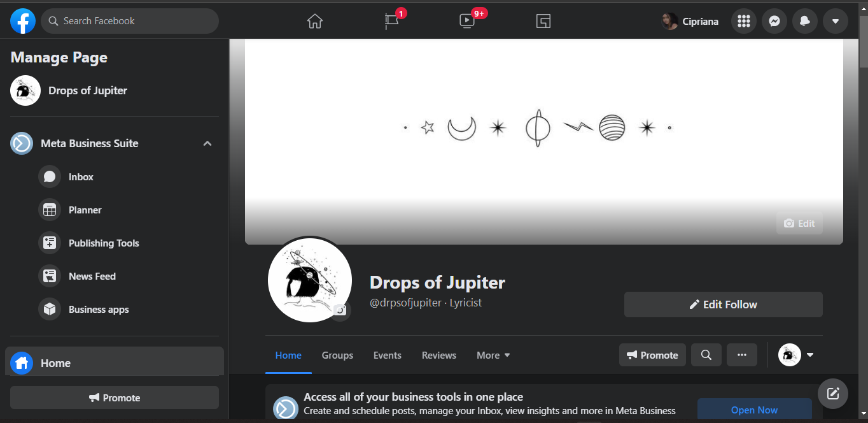Open the Pages flag icon with notification
Screen dimensions: 868x423
point(391,21)
